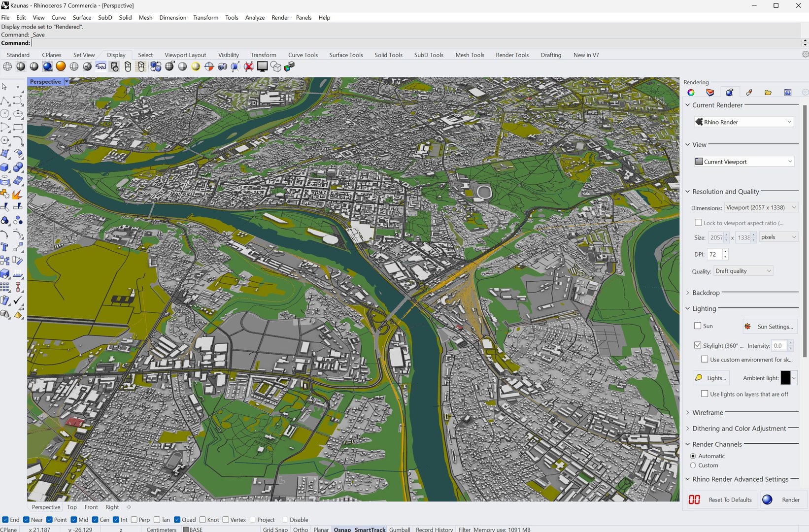Open the Dimensions Viewport dropdown

click(761, 207)
